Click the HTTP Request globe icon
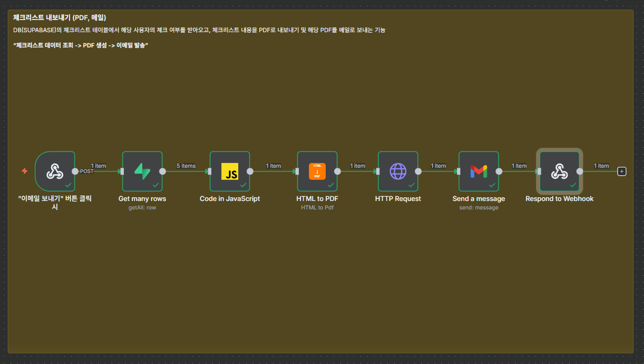 tap(398, 171)
